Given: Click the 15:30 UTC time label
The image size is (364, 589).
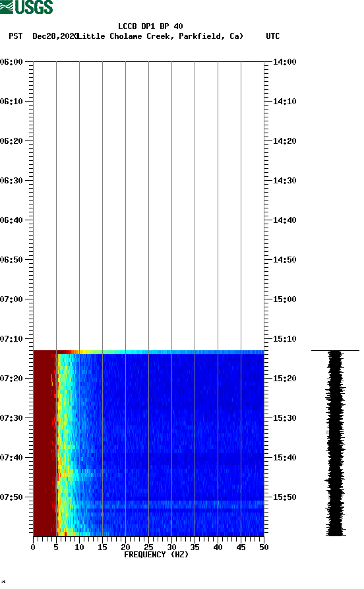Looking at the screenshot, I should [x=284, y=418].
